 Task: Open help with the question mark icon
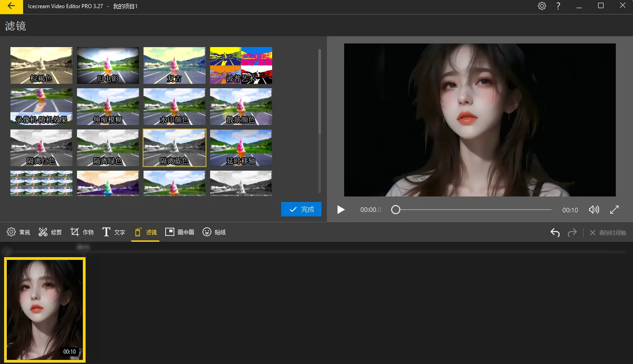[x=558, y=6]
